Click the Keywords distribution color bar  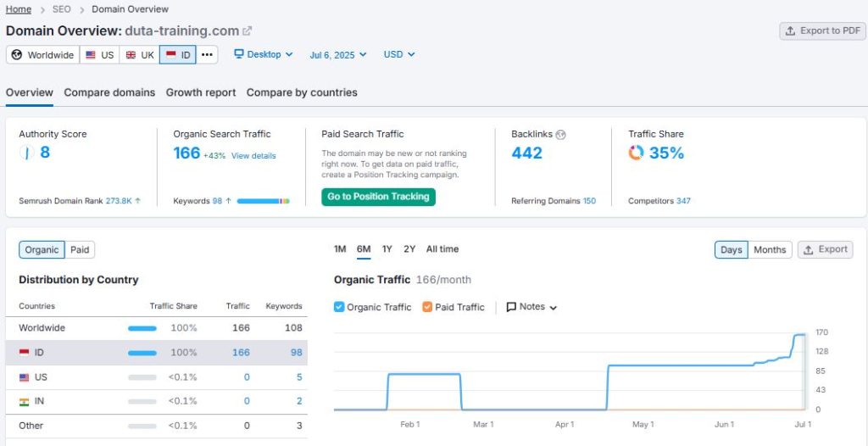pyautogui.click(x=263, y=201)
